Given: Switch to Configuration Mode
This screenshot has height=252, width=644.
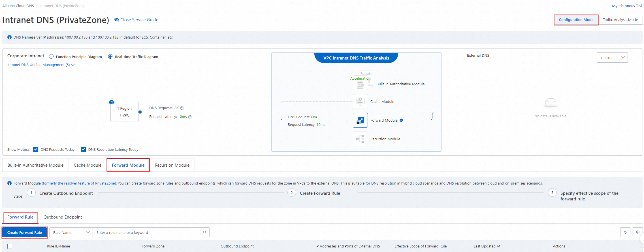Looking at the screenshot, I should [x=576, y=20].
